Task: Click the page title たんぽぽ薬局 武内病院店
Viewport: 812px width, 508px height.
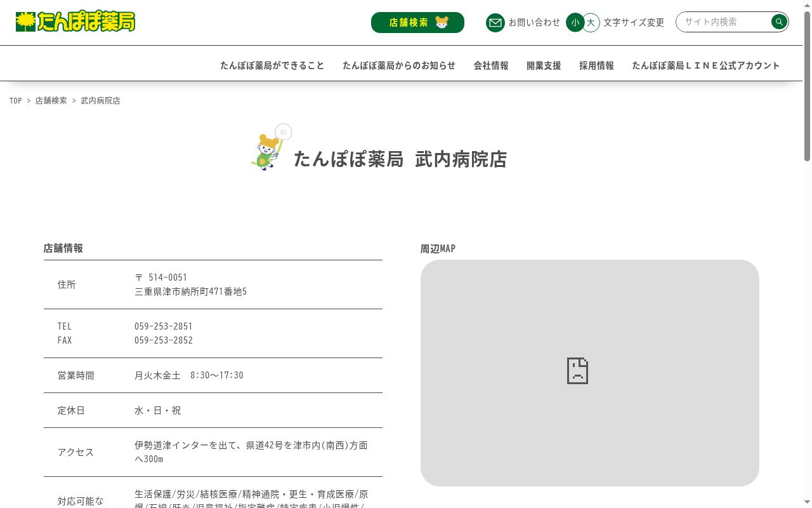Action: [400, 159]
